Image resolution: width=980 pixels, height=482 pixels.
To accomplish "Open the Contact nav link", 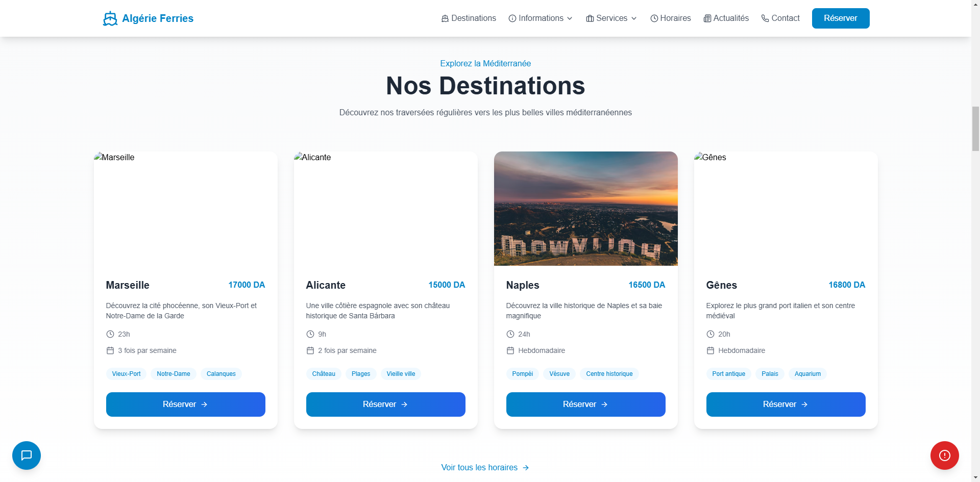I will tap(780, 18).
